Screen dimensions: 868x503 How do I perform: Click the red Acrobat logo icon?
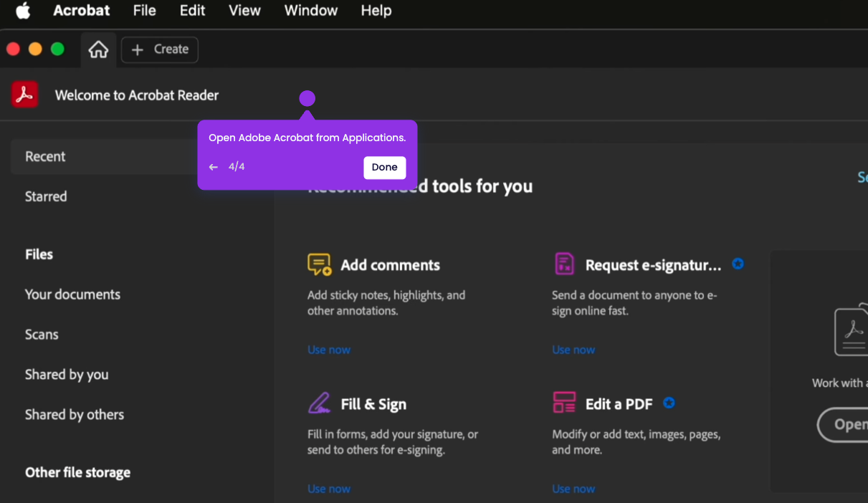(x=25, y=95)
